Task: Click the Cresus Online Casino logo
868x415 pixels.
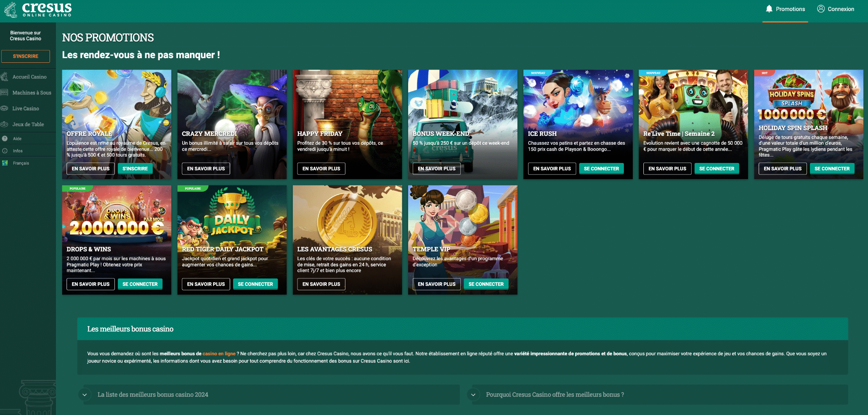Action: (38, 9)
